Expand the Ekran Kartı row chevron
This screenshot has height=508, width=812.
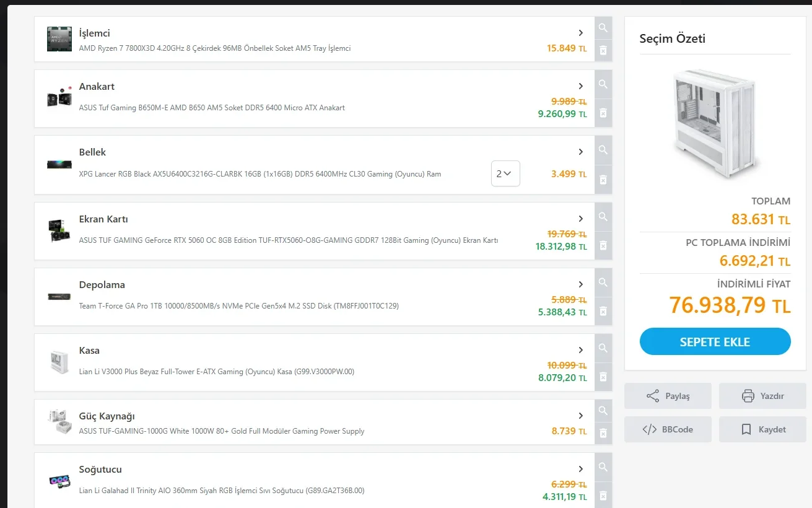pyautogui.click(x=580, y=219)
